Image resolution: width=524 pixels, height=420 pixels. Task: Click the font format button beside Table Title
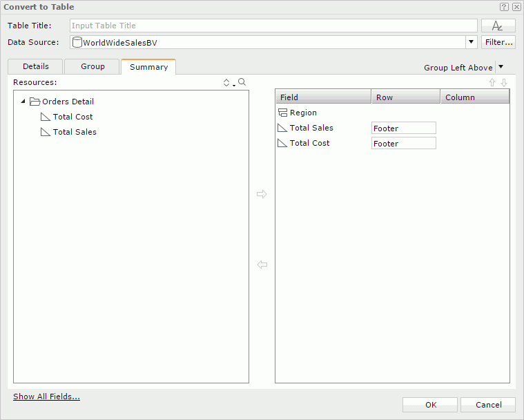click(498, 26)
